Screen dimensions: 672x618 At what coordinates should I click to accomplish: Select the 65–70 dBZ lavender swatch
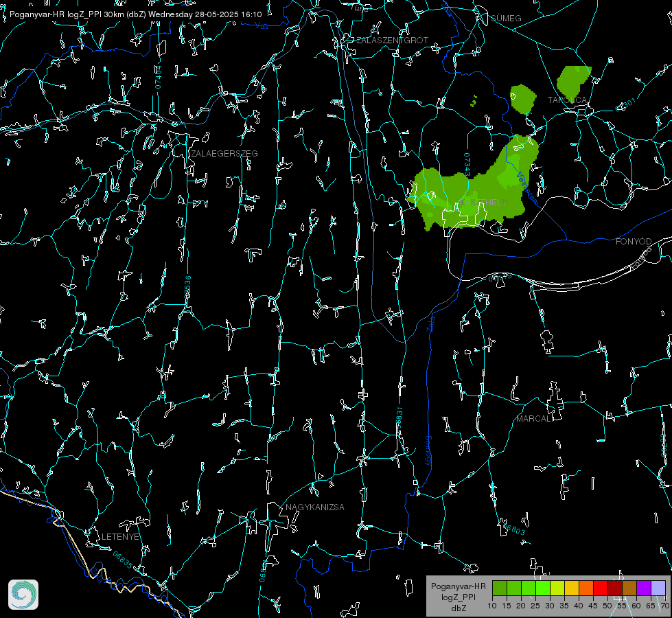click(x=658, y=588)
